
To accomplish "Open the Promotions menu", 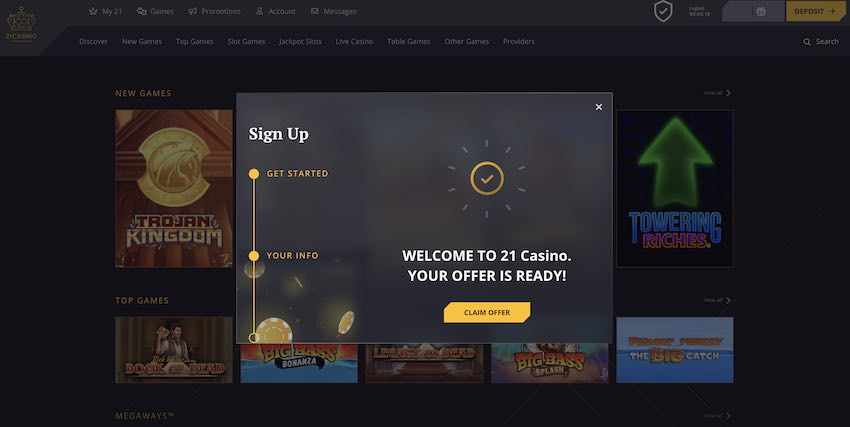I will (x=215, y=11).
